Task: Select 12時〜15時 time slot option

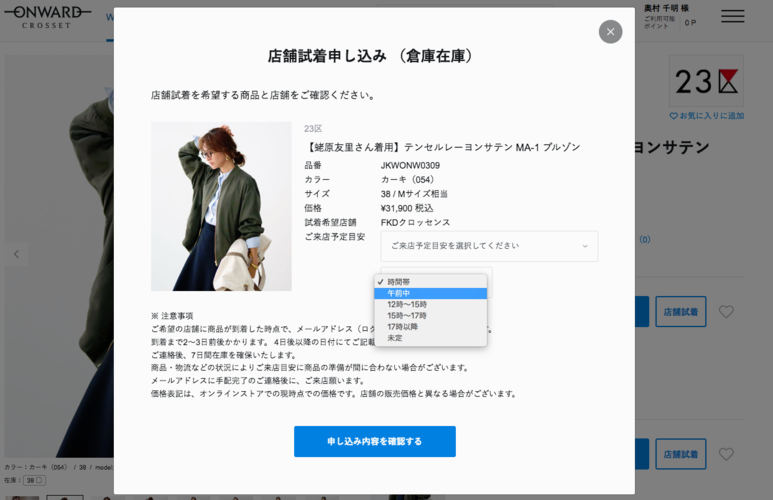Action: [x=430, y=305]
